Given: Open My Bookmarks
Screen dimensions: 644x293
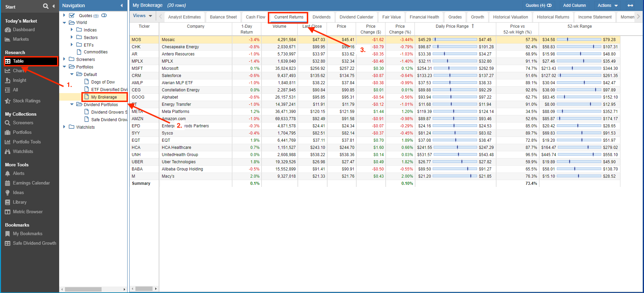Looking at the screenshot, I should pos(27,234).
